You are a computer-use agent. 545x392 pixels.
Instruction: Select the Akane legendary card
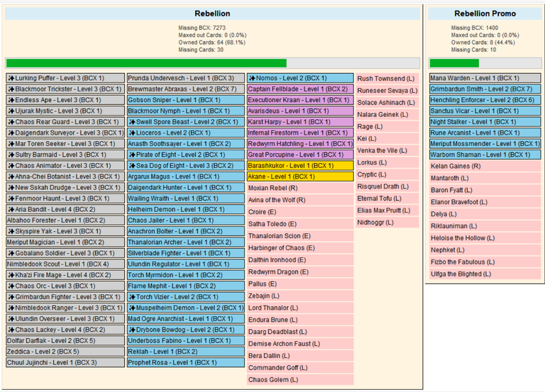pyautogui.click(x=300, y=177)
